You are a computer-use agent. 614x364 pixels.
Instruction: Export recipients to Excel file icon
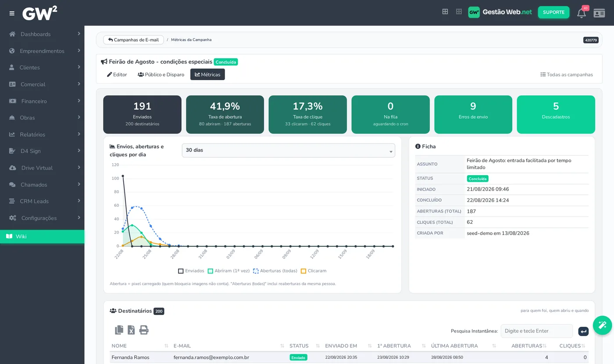(131, 330)
